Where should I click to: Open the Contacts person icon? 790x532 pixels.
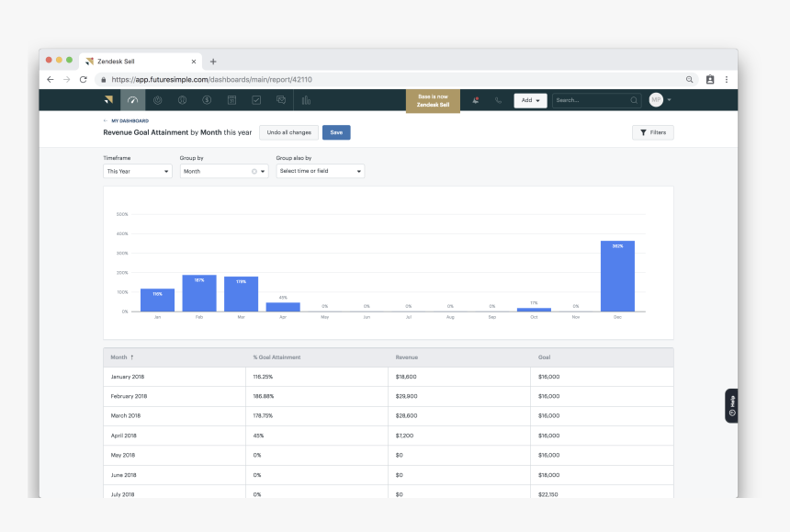(183, 100)
